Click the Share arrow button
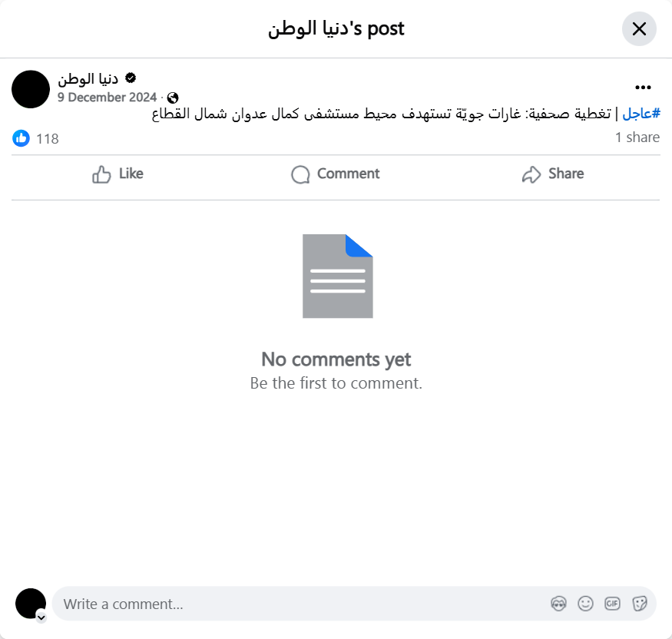The height and width of the screenshot is (639, 672). 553,174
